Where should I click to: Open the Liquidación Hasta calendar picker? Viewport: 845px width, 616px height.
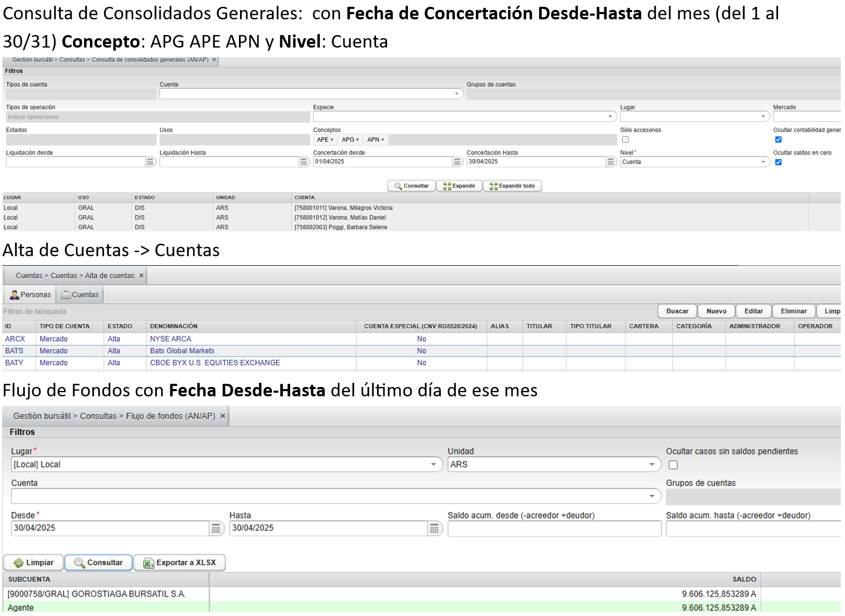[x=304, y=163]
